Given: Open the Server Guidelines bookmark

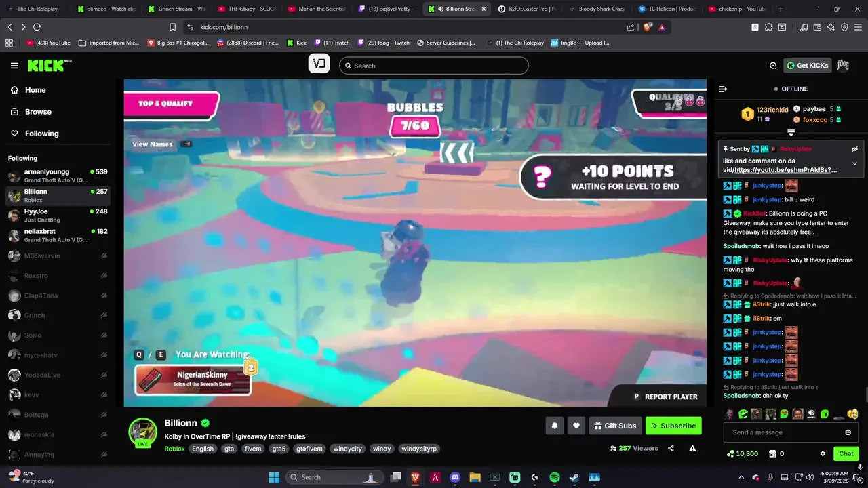Looking at the screenshot, I should 446,43.
